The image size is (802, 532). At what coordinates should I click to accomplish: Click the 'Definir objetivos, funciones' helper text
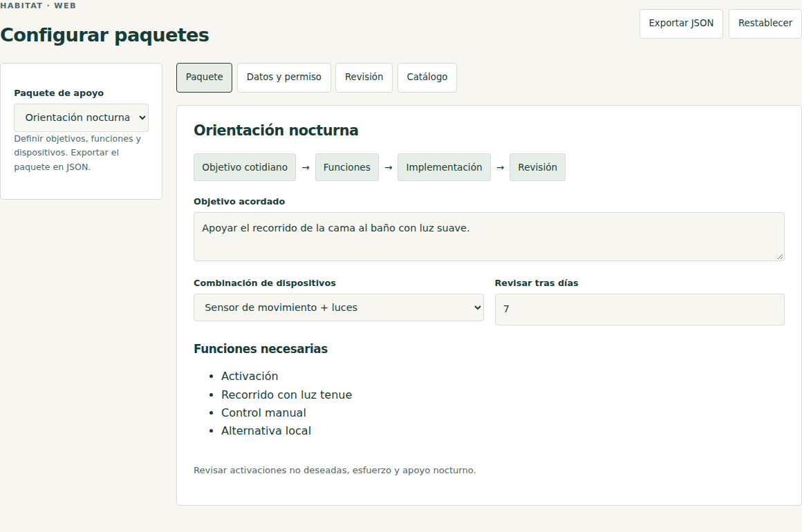[77, 153]
